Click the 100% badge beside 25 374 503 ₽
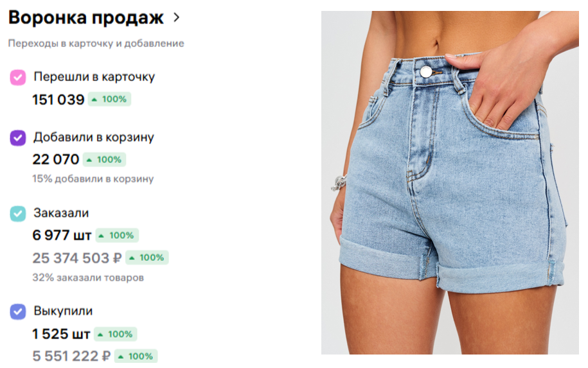 point(147,258)
